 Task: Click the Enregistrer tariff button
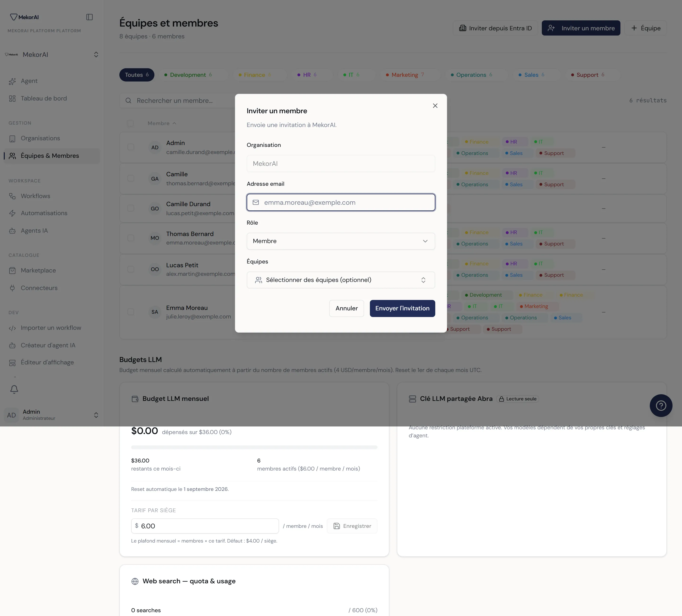352,526
